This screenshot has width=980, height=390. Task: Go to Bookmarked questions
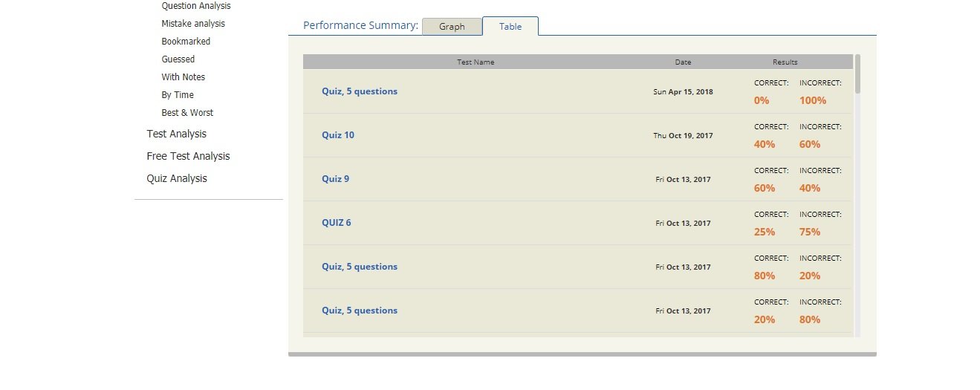click(x=186, y=42)
